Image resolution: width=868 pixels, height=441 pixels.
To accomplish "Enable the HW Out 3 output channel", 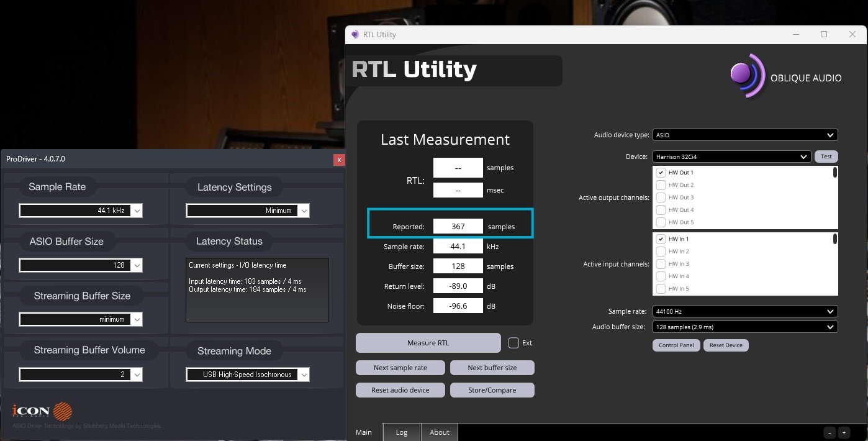I will click(661, 198).
